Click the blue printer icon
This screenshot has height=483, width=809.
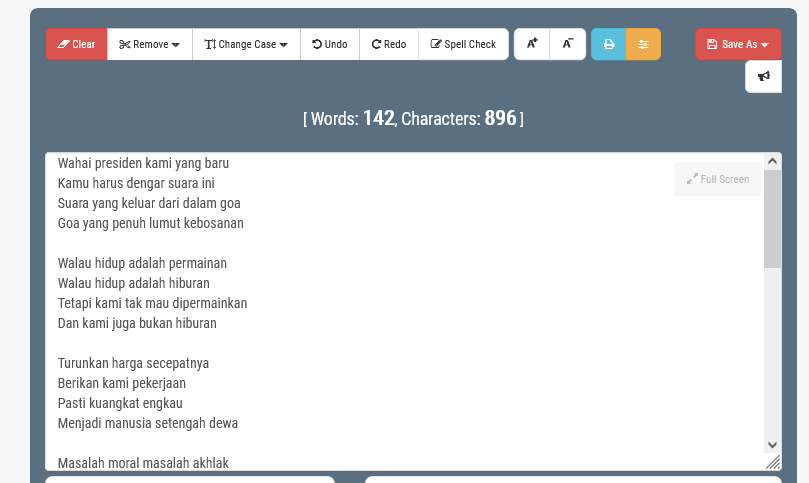(x=608, y=44)
